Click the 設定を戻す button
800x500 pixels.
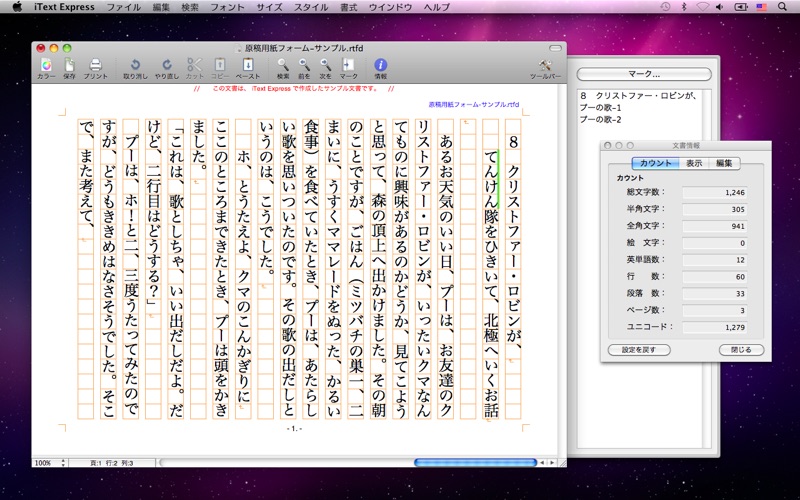click(639, 350)
